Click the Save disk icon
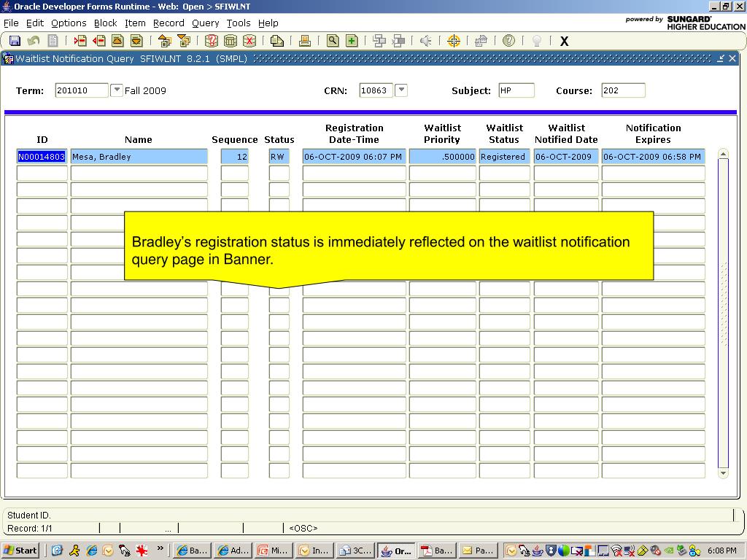Screen dimensions: 747x560 [x=15, y=41]
